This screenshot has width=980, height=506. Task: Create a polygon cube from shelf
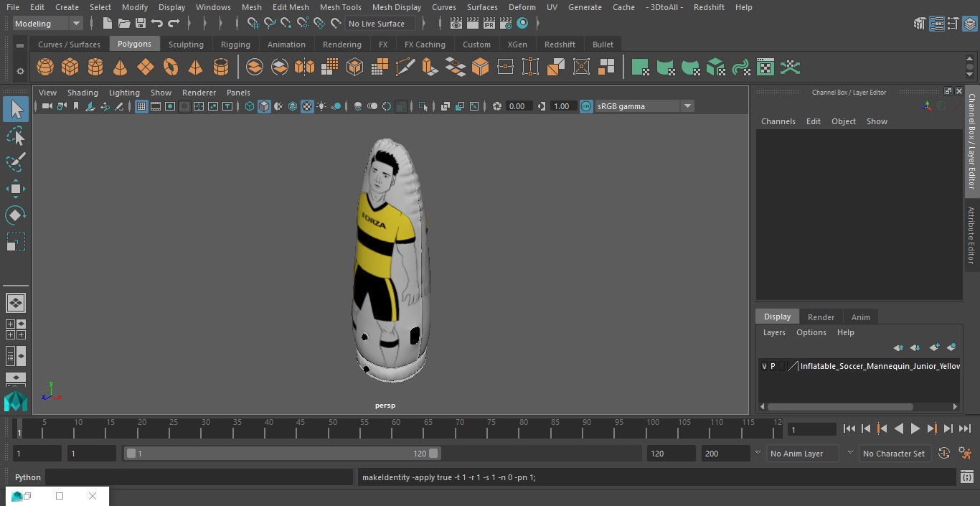(70, 67)
